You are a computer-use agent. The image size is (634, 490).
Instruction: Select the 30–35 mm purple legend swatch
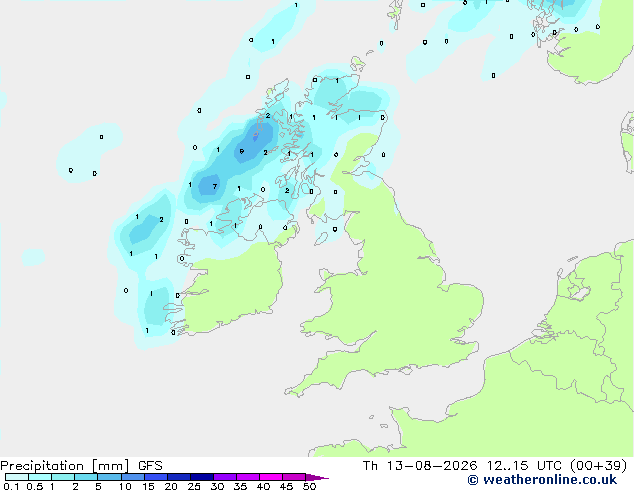pos(224,477)
